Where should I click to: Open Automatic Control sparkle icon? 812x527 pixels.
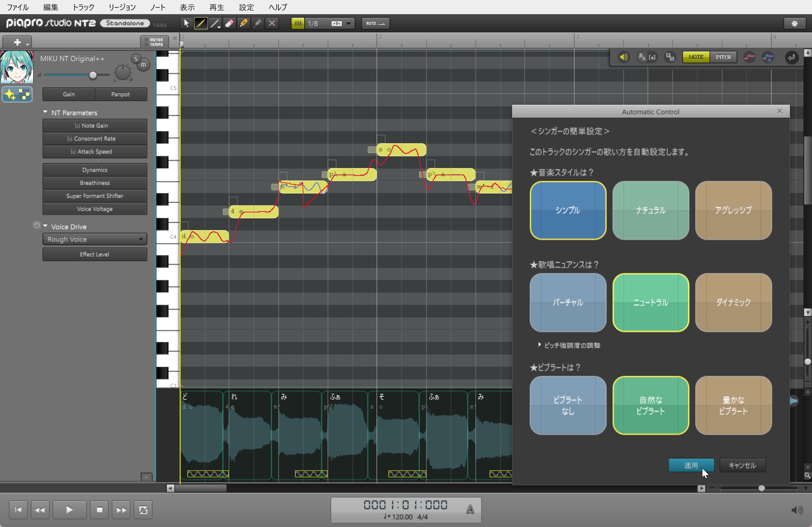coord(17,94)
